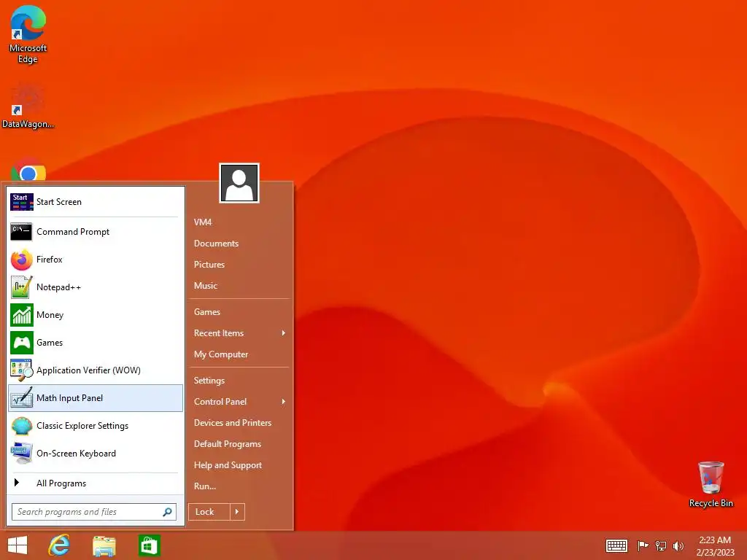
Task: Launch Notepad++ from the start menu
Action: point(96,287)
